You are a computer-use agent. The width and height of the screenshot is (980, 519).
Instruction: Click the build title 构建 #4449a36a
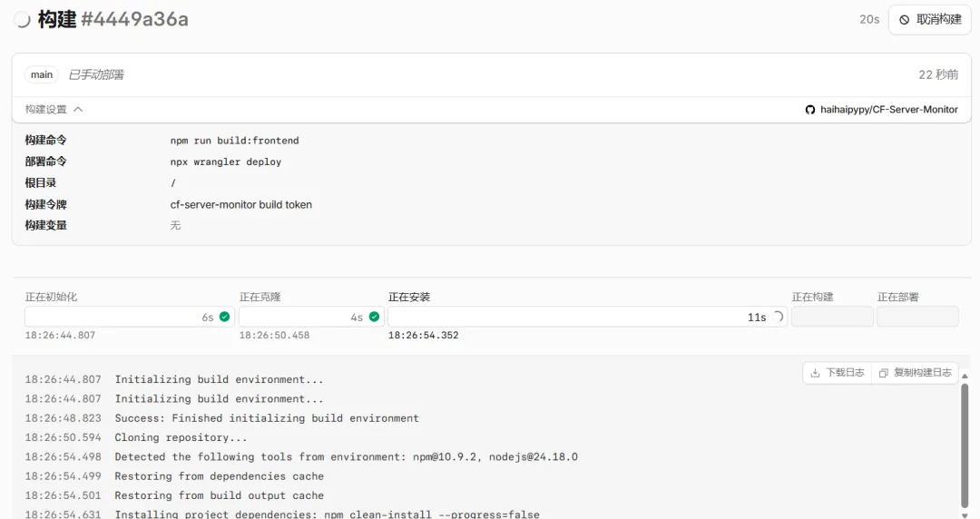(x=113, y=19)
